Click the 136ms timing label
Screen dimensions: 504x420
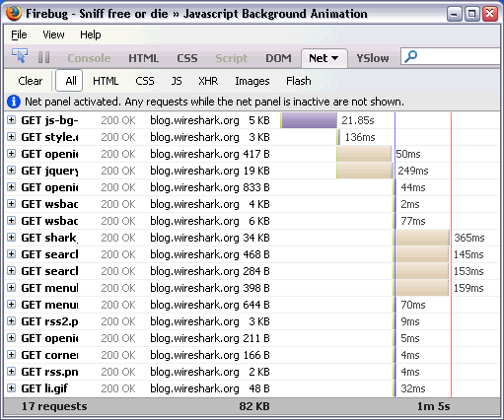coord(360,137)
